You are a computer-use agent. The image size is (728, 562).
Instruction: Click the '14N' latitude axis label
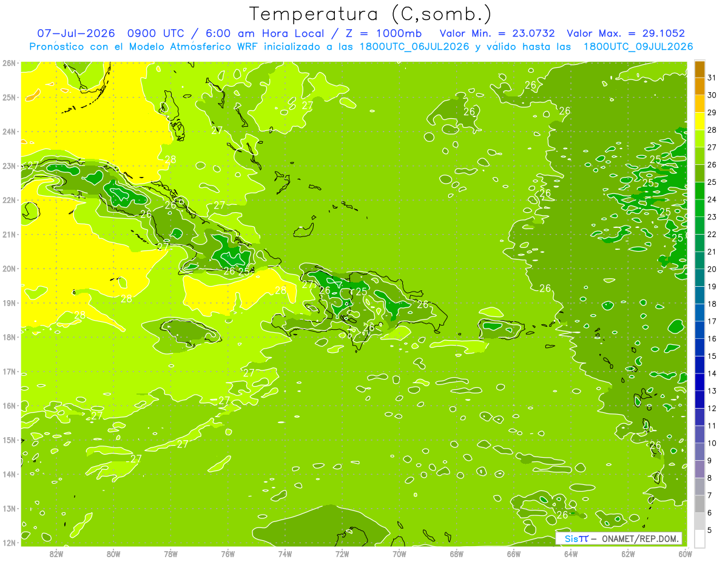tap(8, 474)
